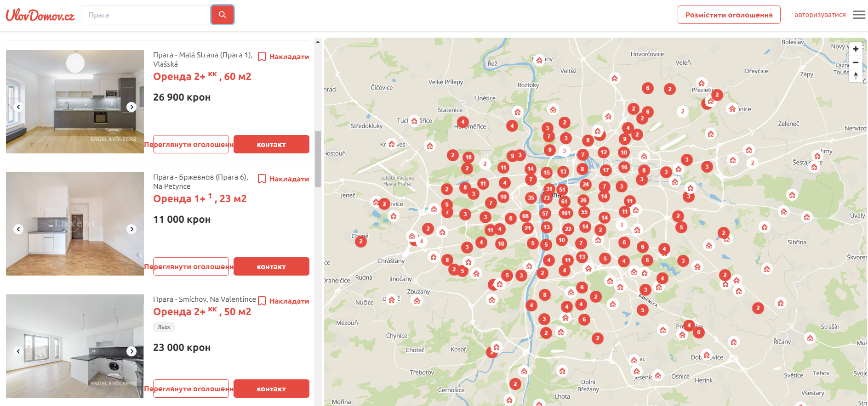View the 23 000 крон listing details

pyautogui.click(x=191, y=389)
